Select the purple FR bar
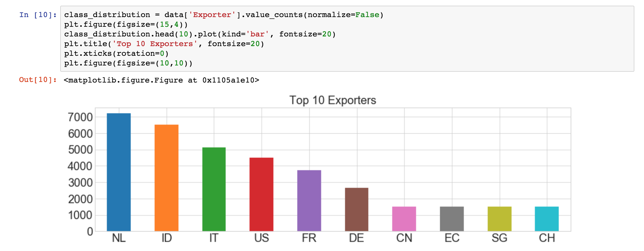Viewport: 644px width, 251px height. coord(309,201)
